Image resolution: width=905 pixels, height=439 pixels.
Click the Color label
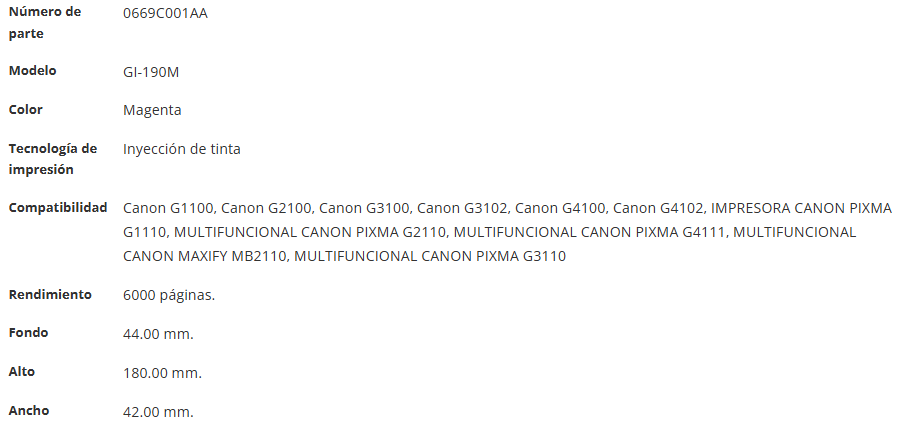[x=25, y=109]
